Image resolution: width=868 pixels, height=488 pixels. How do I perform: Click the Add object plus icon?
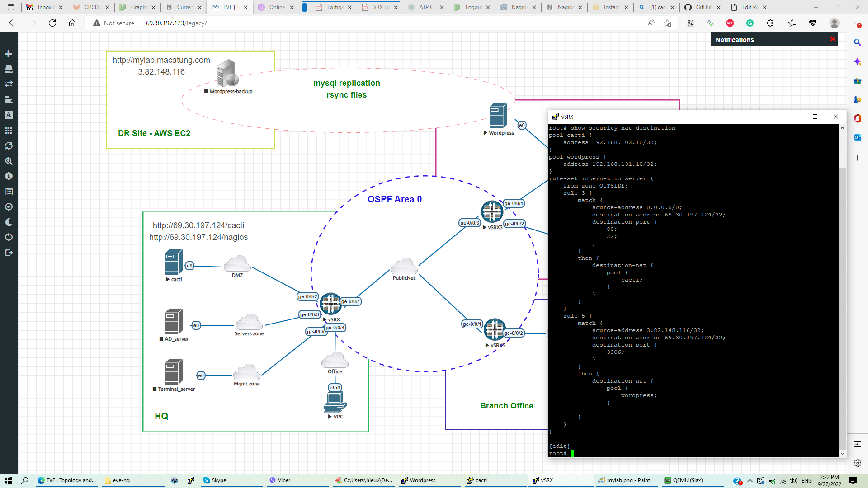point(9,54)
